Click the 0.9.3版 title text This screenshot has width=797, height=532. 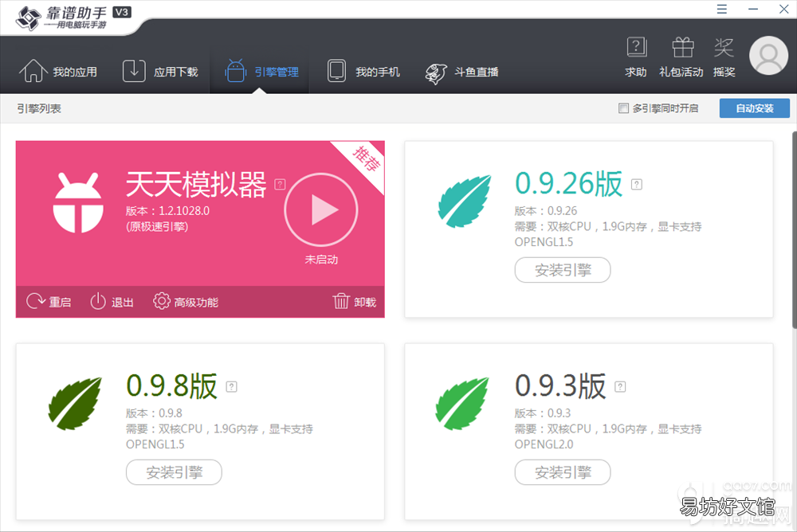(x=560, y=385)
